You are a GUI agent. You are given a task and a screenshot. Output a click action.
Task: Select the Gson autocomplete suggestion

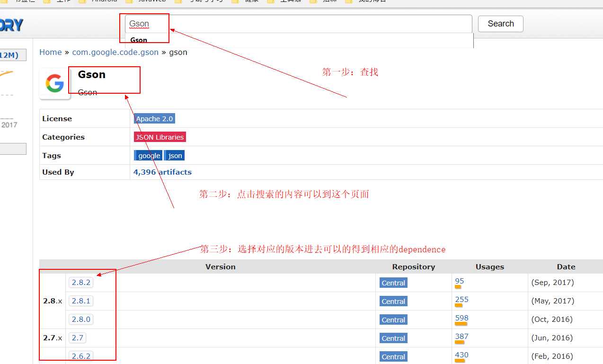pyautogui.click(x=139, y=40)
